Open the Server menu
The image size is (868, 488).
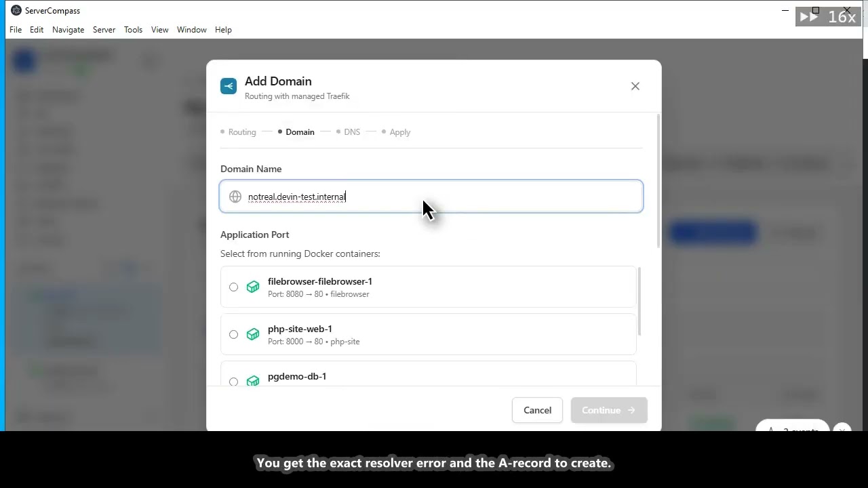104,30
